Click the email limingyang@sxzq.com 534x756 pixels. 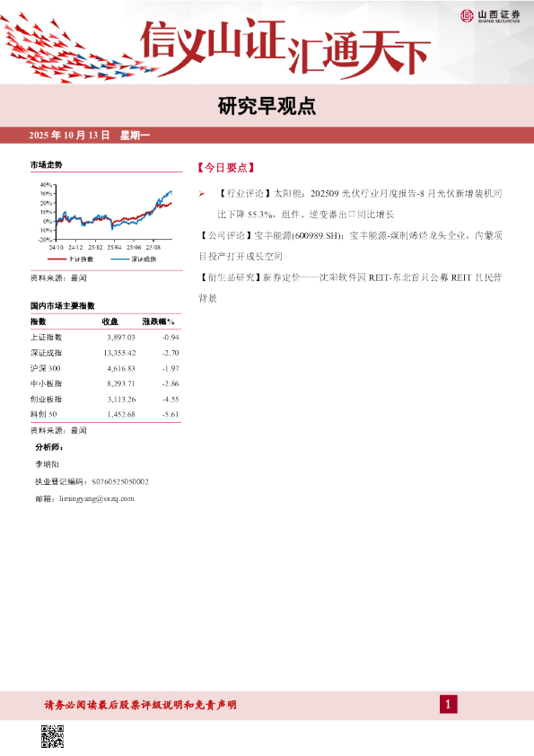(x=97, y=498)
